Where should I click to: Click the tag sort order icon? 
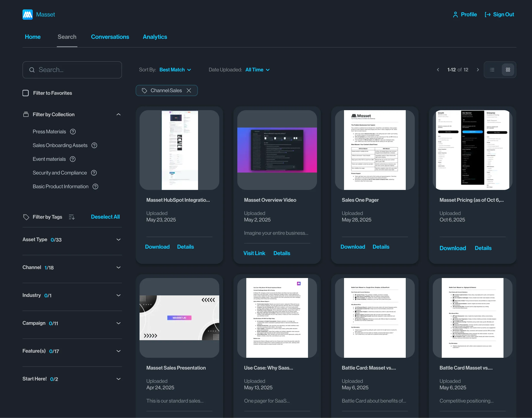72,217
